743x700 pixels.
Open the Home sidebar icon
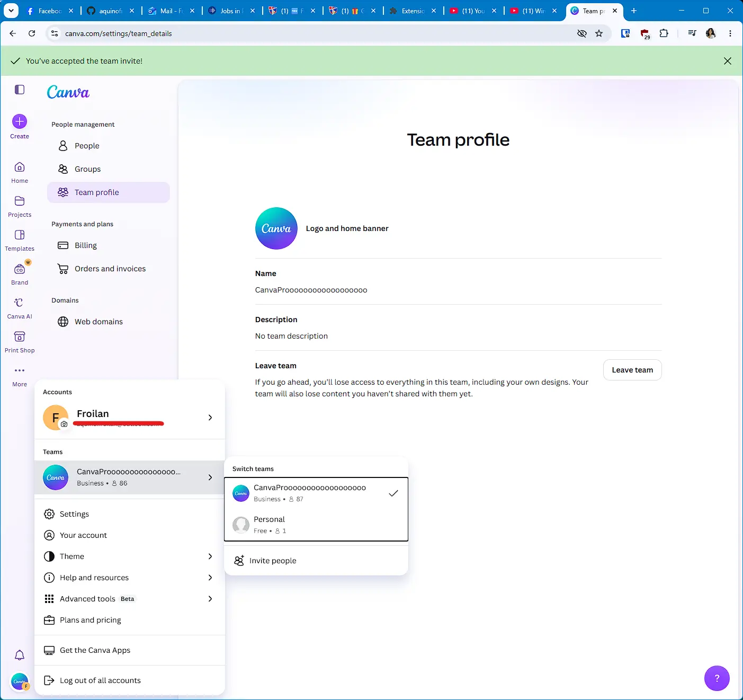[x=20, y=167]
